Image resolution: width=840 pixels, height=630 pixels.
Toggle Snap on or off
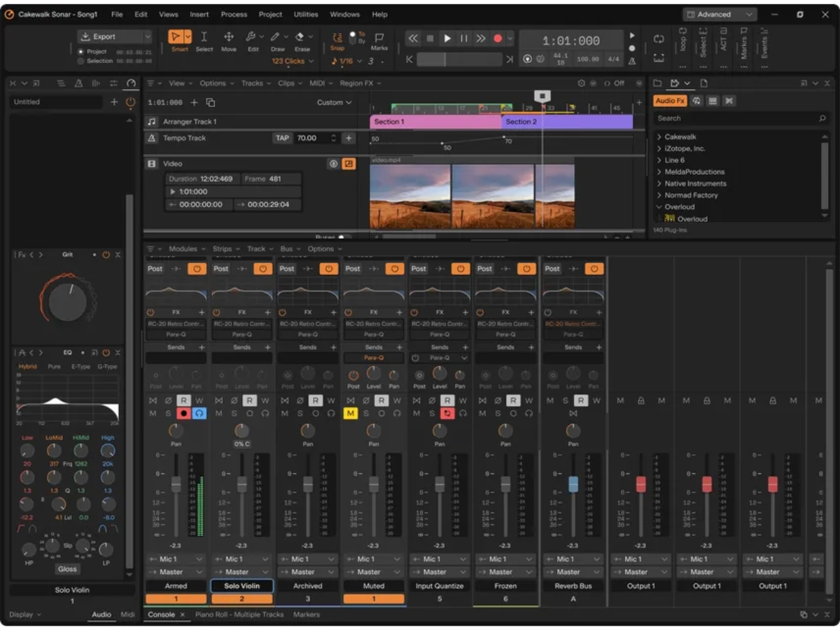coord(337,41)
